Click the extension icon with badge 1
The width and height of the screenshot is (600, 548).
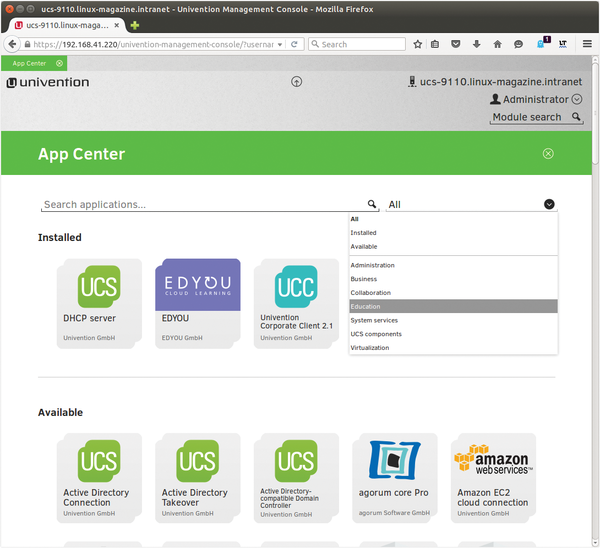tap(543, 42)
